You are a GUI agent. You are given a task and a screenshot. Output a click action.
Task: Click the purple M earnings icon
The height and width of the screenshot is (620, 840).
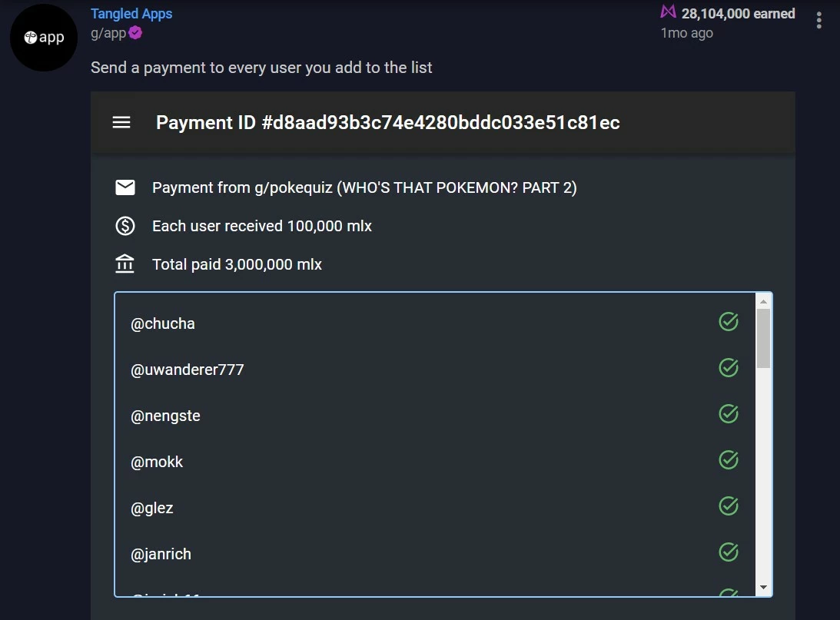668,12
